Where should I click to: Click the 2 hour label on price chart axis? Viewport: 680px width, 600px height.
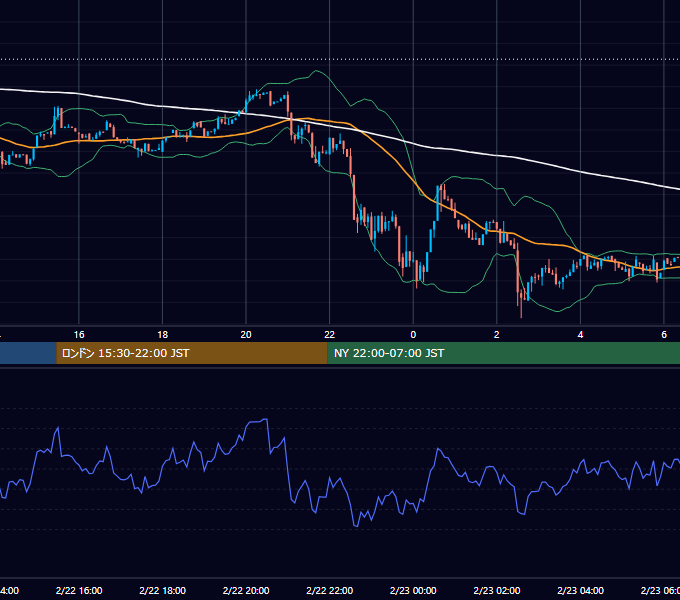pos(497,335)
